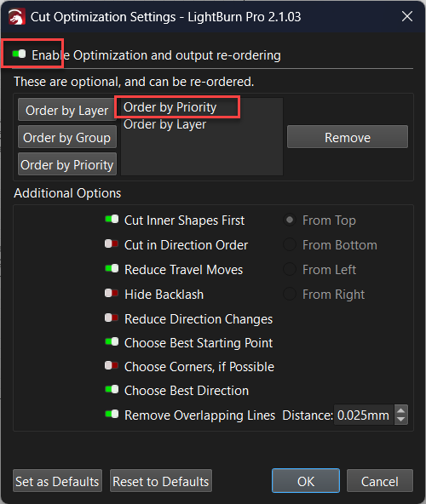Turn on Reduce Direction Changes
426x504 pixels.
112,318
